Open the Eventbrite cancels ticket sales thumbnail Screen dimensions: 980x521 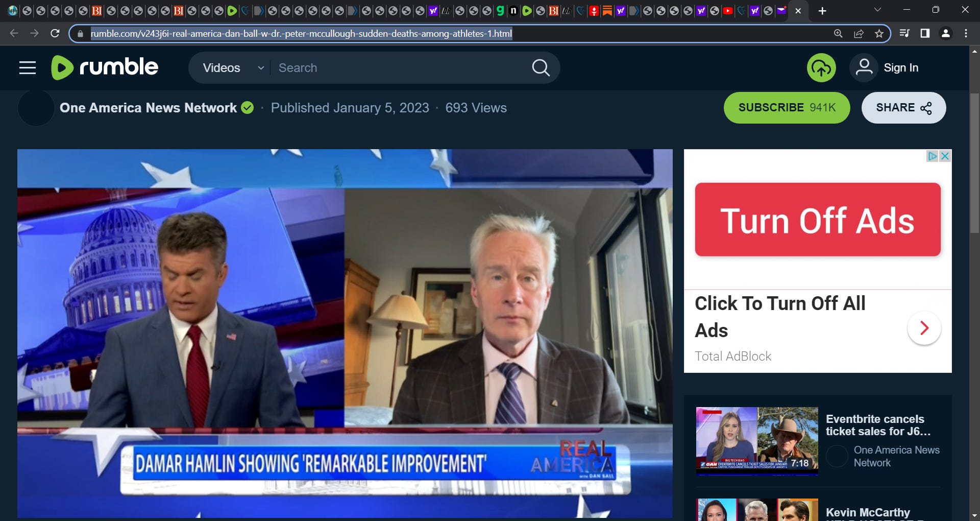[757, 441]
